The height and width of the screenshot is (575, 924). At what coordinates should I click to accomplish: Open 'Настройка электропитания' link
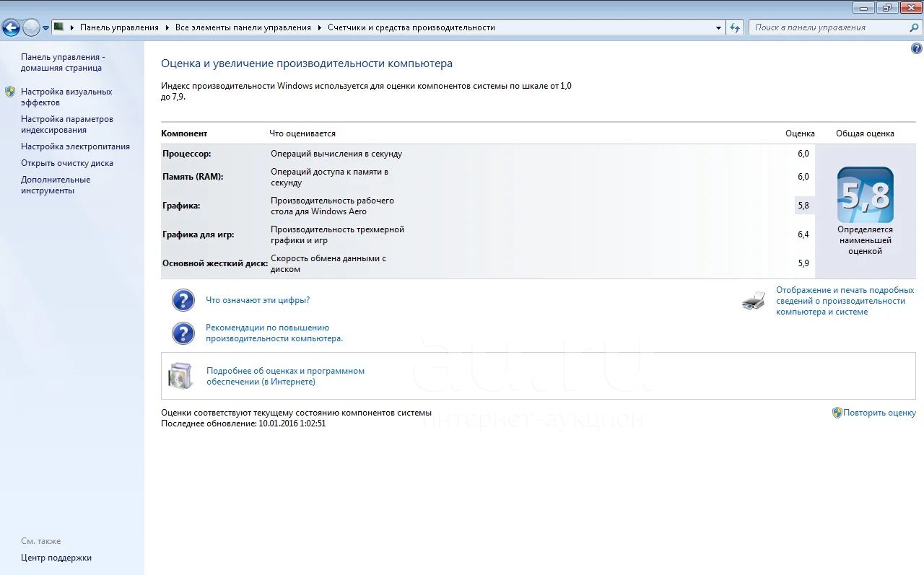click(x=75, y=146)
